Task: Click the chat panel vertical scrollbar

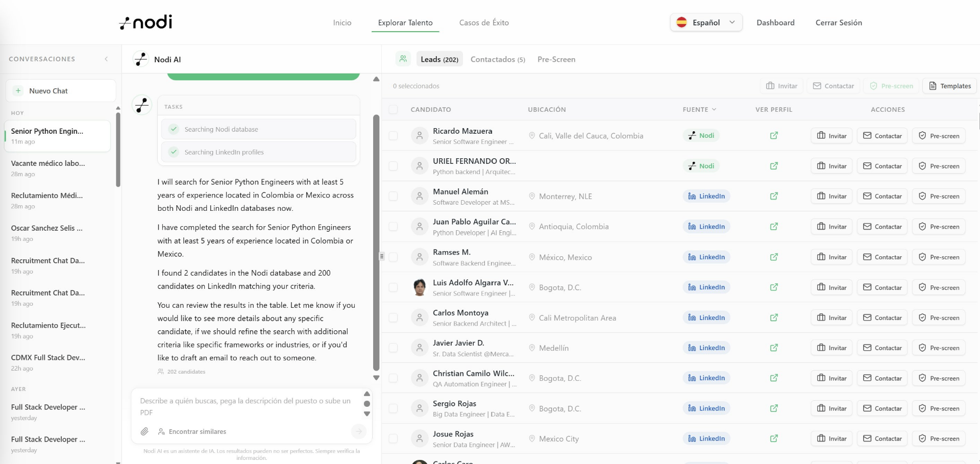Action: point(376,242)
